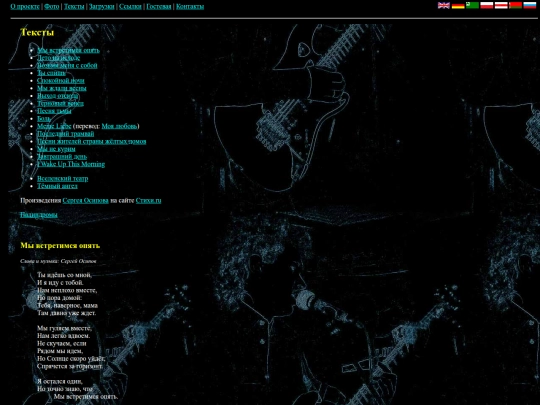
Task: Click lyric line 'Я остался один,'
Action: (60, 381)
